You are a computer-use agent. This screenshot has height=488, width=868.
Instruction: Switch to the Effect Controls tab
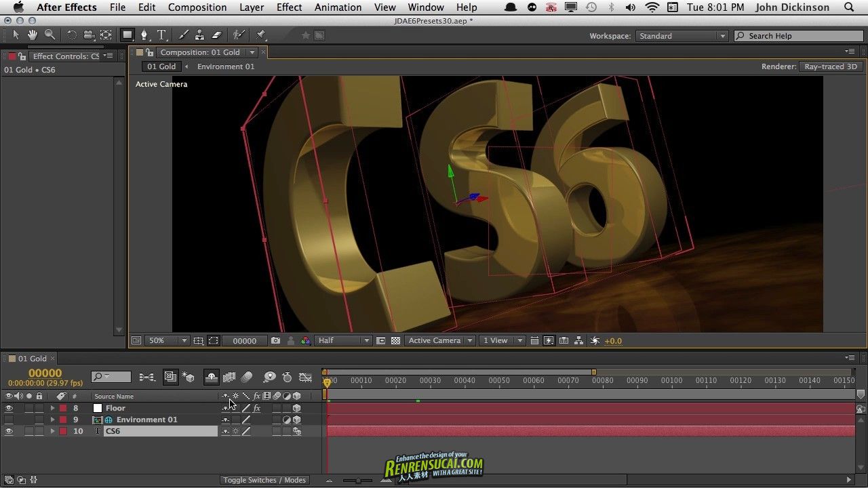point(66,56)
